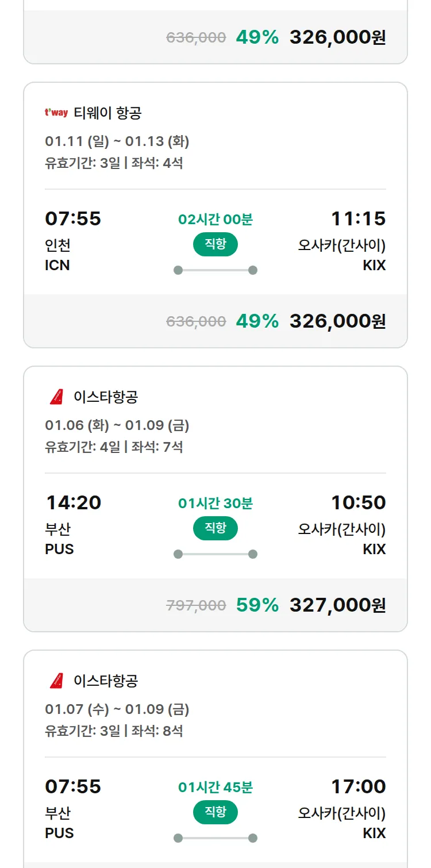Click the 유효기간: 4일 | 좌석: 7석 info line
The image size is (431, 868).
pos(114,447)
